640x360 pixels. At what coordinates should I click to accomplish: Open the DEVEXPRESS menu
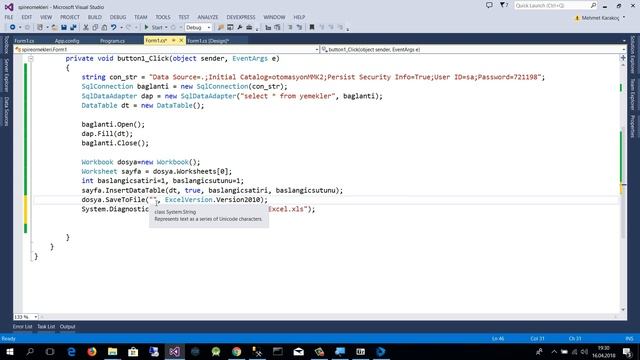click(x=241, y=17)
